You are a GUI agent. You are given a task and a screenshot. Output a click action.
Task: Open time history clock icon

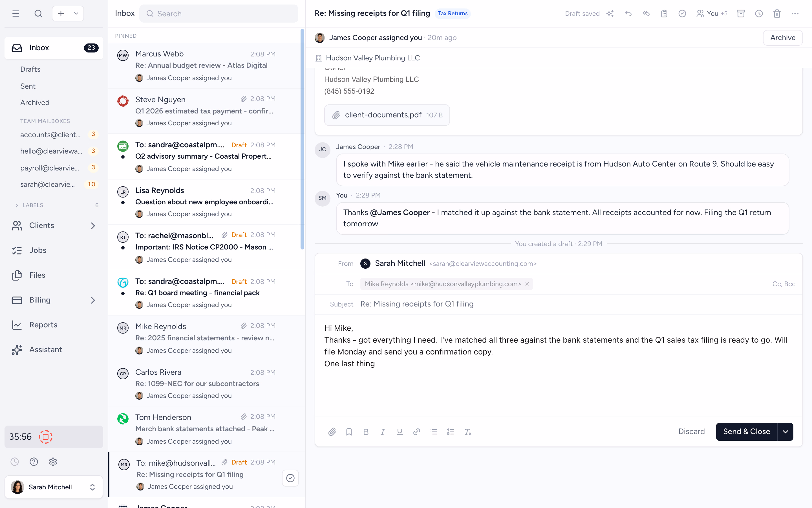[14, 462]
